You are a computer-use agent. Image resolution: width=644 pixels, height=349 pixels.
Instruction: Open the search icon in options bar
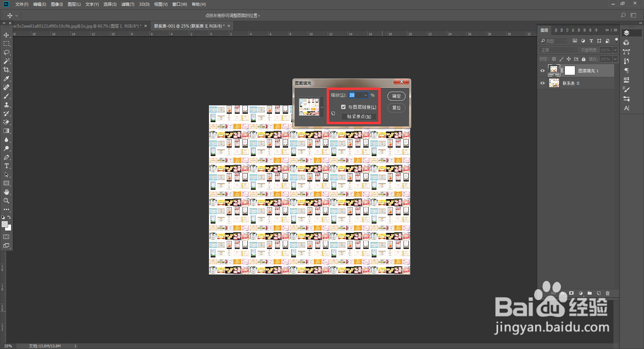point(623,15)
